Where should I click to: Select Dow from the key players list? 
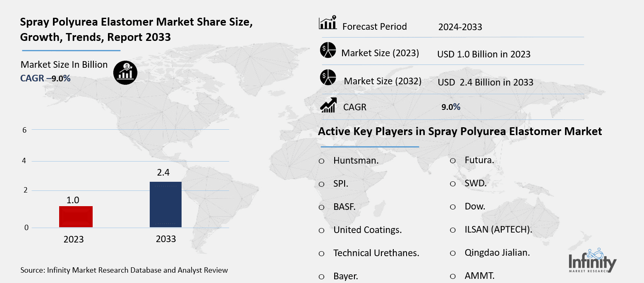pos(474,206)
